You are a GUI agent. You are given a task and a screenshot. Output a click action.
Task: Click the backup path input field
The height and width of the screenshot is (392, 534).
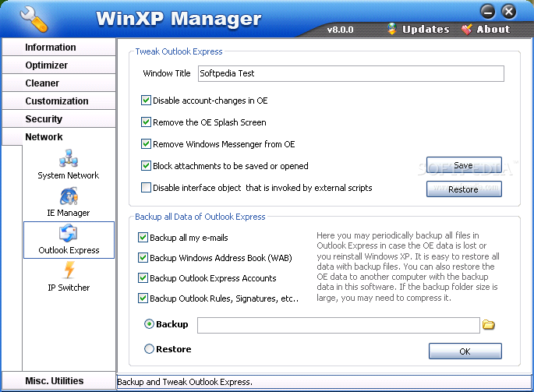338,325
